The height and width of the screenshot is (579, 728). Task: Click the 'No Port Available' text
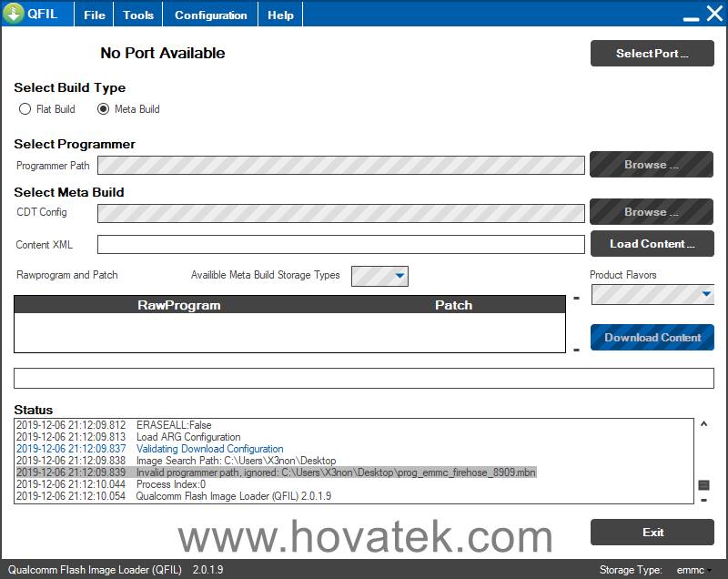coord(163,53)
